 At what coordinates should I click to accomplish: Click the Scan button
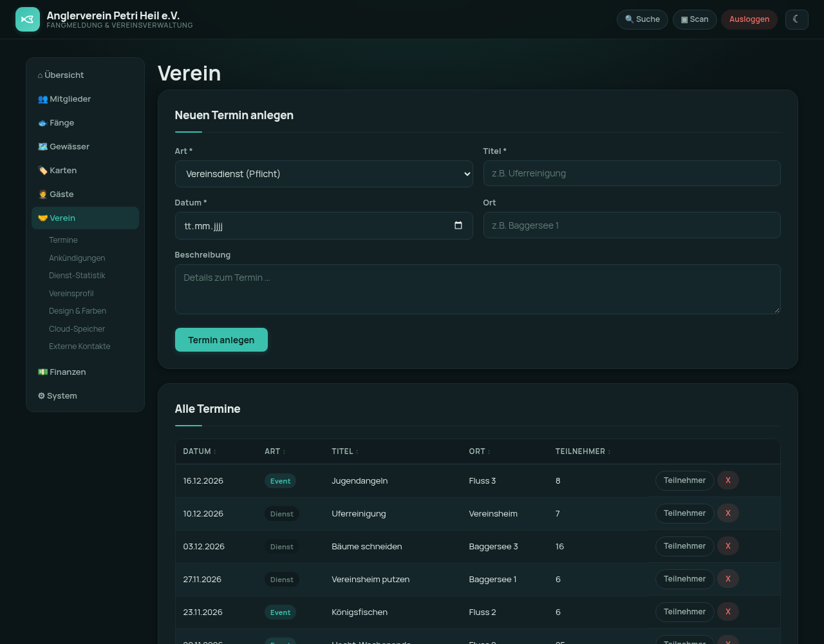point(695,19)
